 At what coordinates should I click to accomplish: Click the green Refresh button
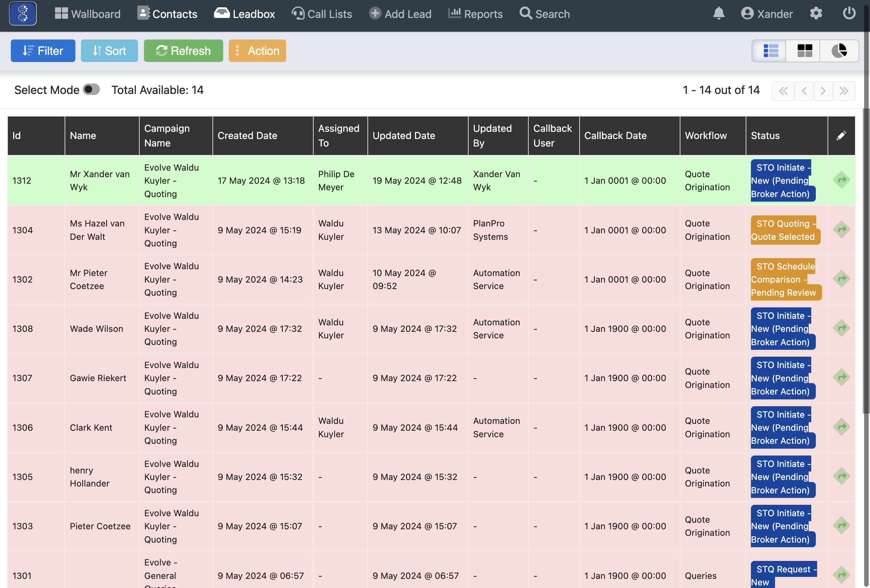click(183, 51)
